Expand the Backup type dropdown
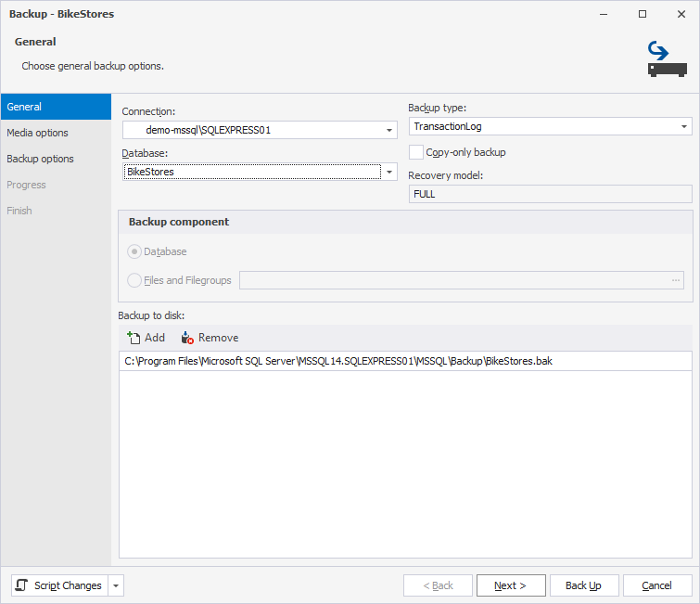 684,126
